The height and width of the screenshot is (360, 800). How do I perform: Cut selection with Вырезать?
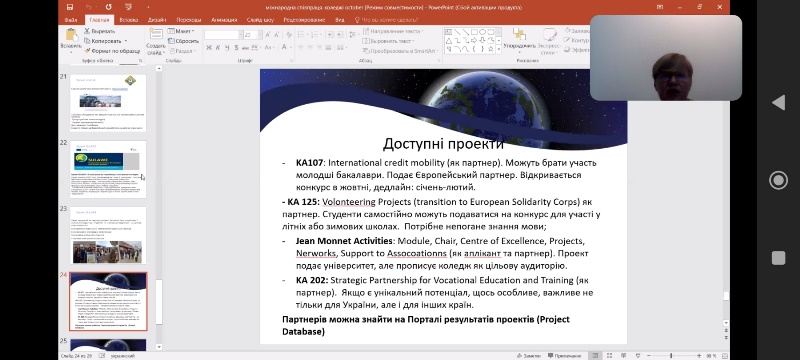click(99, 31)
